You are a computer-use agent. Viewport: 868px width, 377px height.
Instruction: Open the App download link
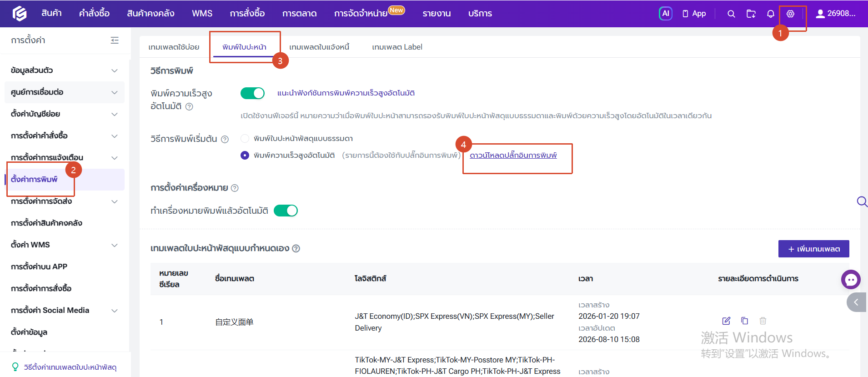pos(694,14)
